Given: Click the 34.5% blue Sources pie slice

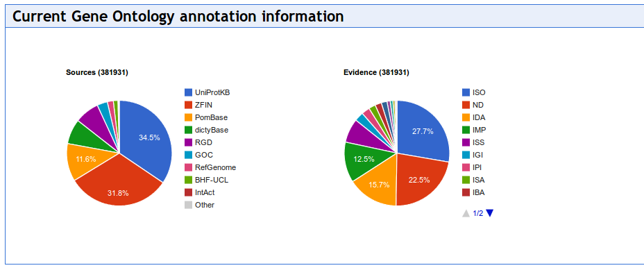Looking at the screenshot, I should (148, 135).
